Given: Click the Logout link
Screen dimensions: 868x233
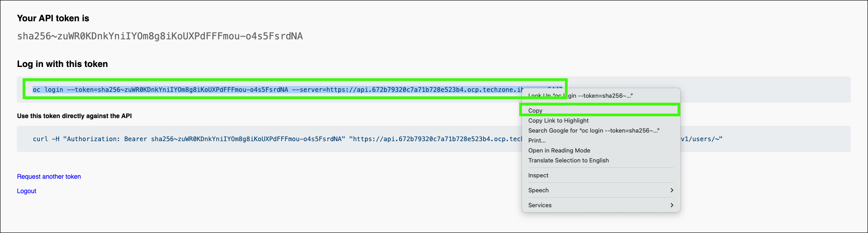Looking at the screenshot, I should point(27,191).
